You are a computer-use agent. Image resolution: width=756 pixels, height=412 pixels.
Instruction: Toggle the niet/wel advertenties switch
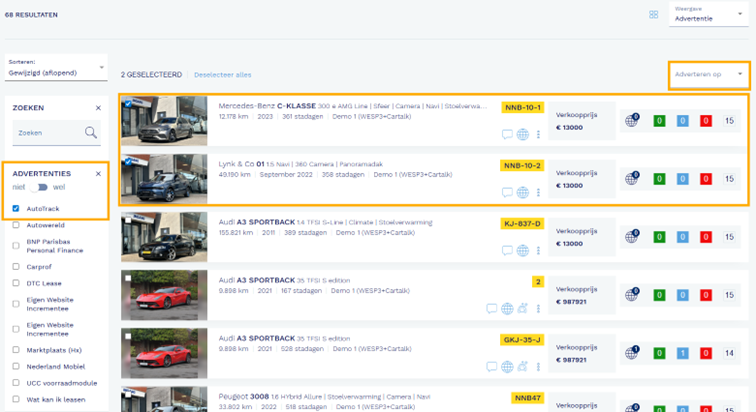tap(39, 187)
